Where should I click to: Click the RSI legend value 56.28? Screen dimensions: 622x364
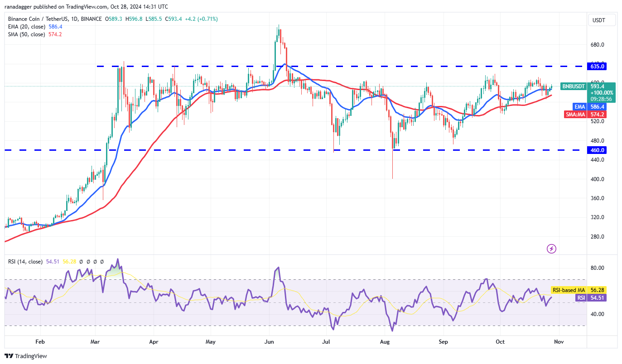(68, 262)
